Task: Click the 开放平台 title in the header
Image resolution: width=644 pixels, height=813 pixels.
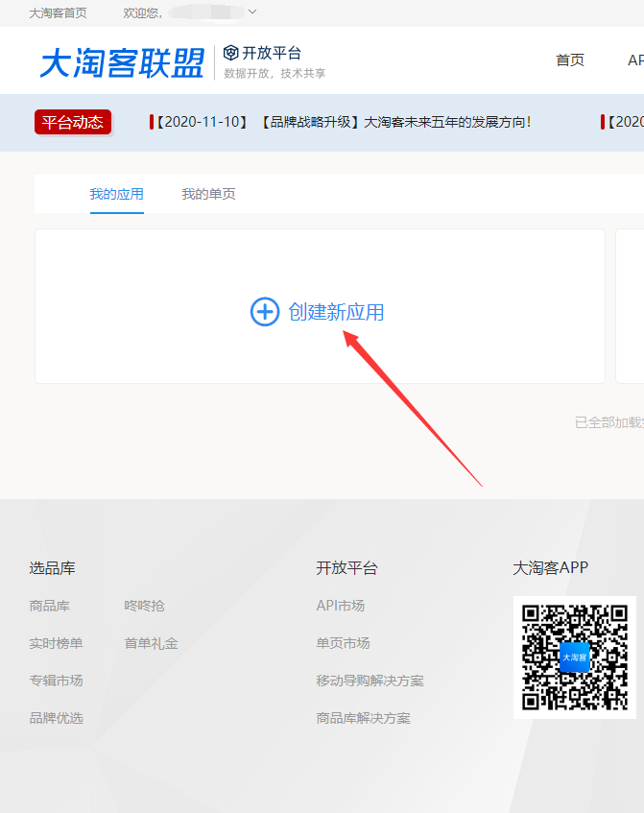Action: point(272,53)
